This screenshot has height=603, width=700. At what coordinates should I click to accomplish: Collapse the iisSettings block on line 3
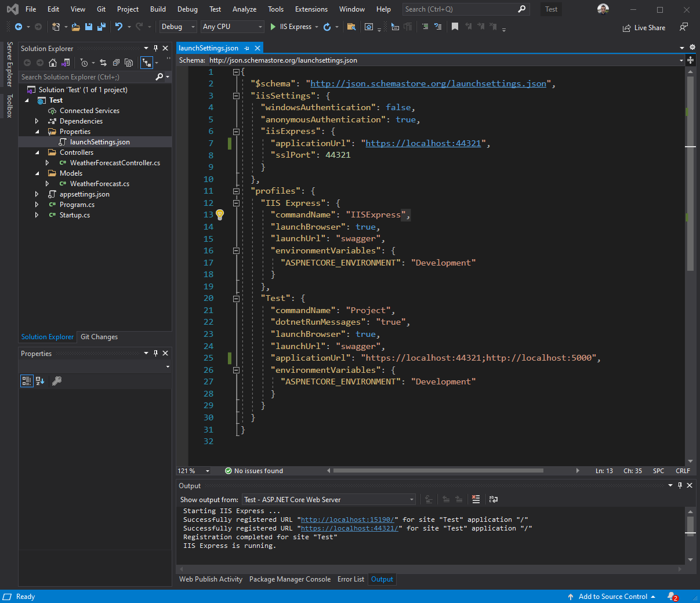[x=236, y=96]
